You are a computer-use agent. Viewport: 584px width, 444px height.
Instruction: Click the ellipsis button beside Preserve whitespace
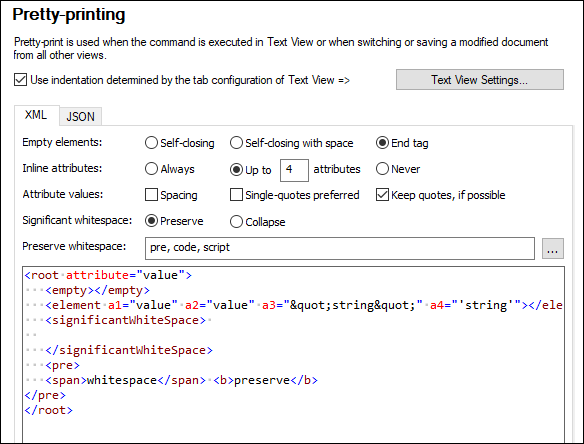552,248
